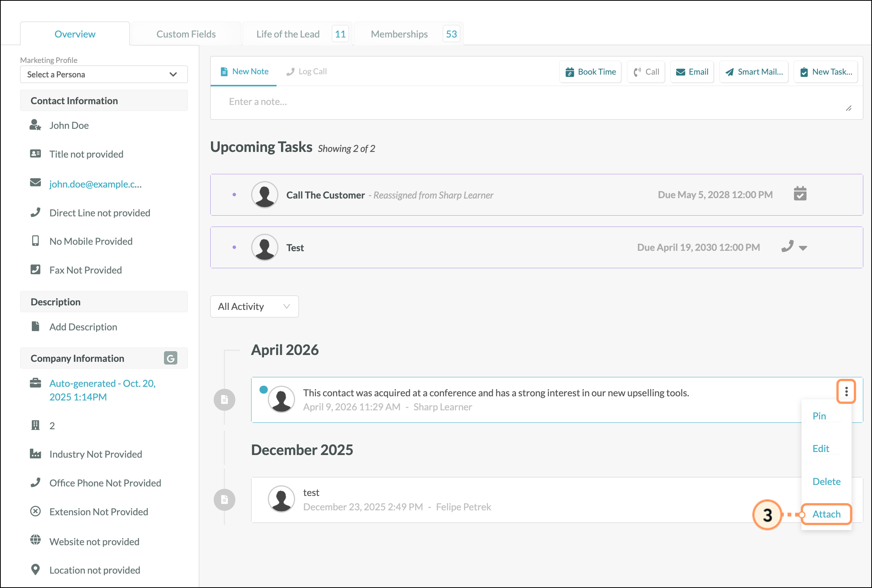
Task: Click the envelope icon next to the email address
Action: pyautogui.click(x=36, y=183)
